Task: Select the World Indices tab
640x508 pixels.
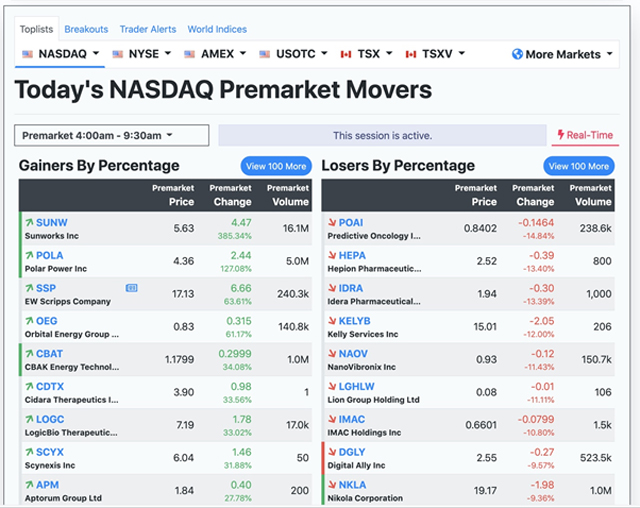Action: point(217,29)
